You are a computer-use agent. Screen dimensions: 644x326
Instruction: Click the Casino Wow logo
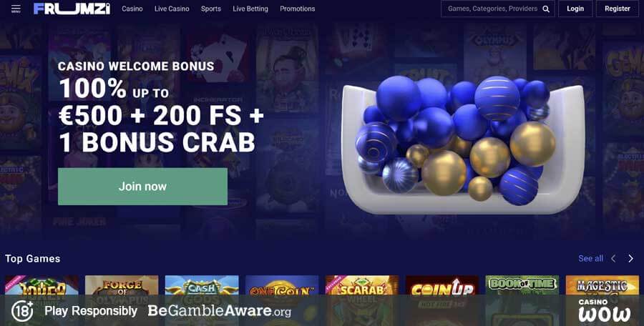[604, 311]
